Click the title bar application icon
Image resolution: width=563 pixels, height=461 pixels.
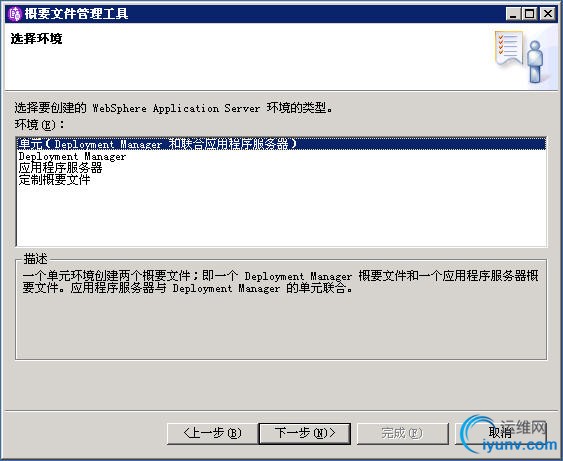pyautogui.click(x=15, y=14)
